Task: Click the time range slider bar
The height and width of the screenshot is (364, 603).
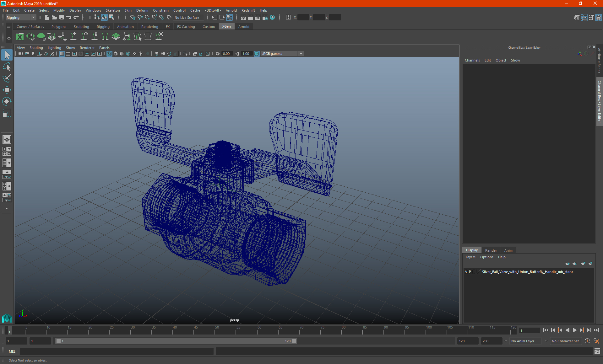Action: point(176,341)
